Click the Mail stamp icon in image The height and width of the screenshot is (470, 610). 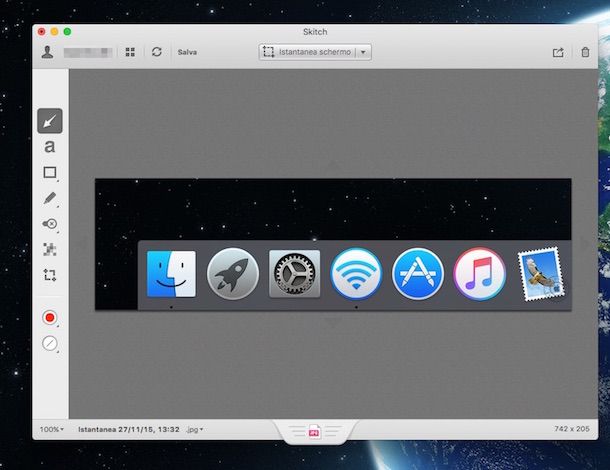542,274
